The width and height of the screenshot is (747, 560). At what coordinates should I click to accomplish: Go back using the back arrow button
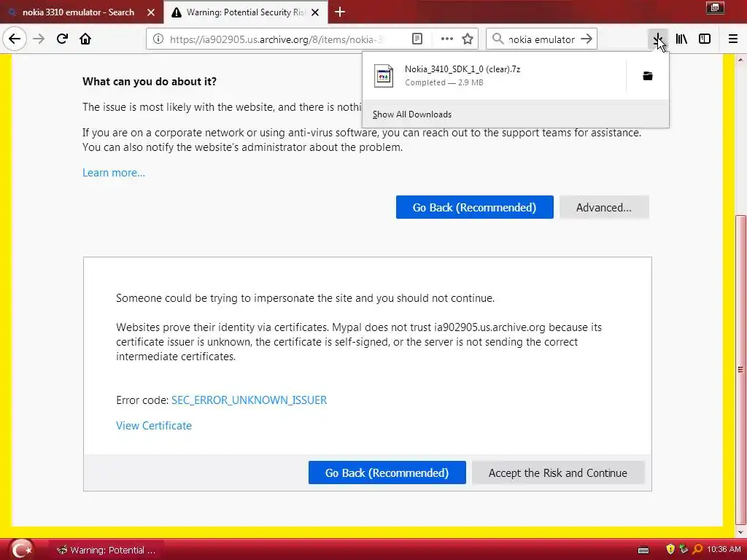pos(15,39)
